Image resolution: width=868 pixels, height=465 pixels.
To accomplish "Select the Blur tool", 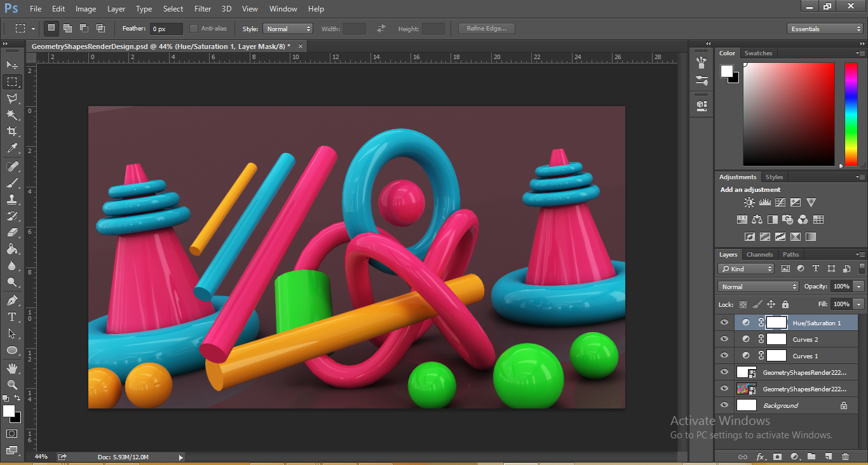I will click(x=11, y=266).
